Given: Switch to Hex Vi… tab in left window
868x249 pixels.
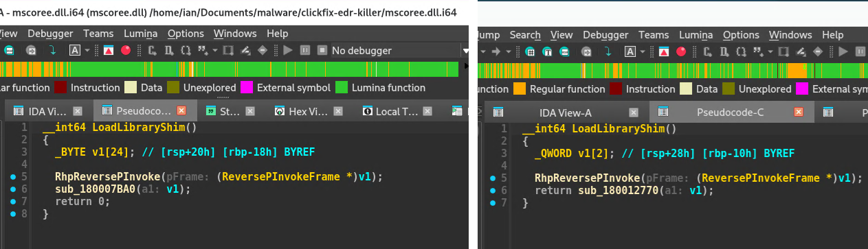Looking at the screenshot, I should pos(309,110).
